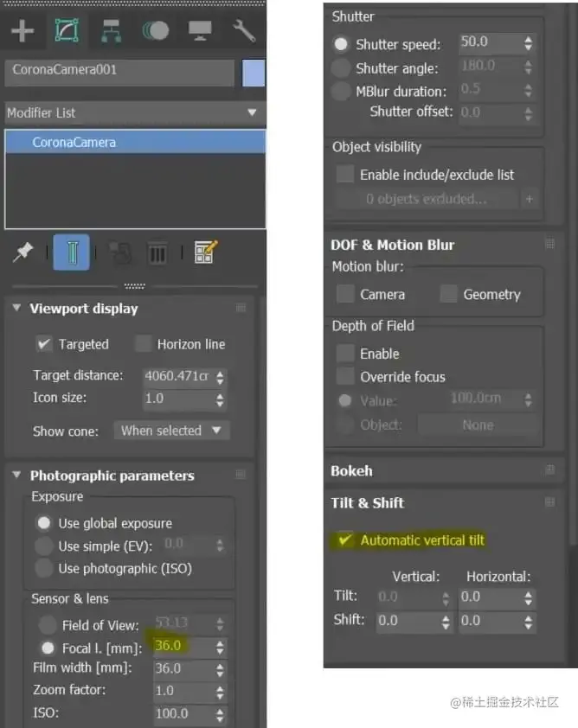
Task: Check Depth of Field Enable checkbox
Action: 345,354
